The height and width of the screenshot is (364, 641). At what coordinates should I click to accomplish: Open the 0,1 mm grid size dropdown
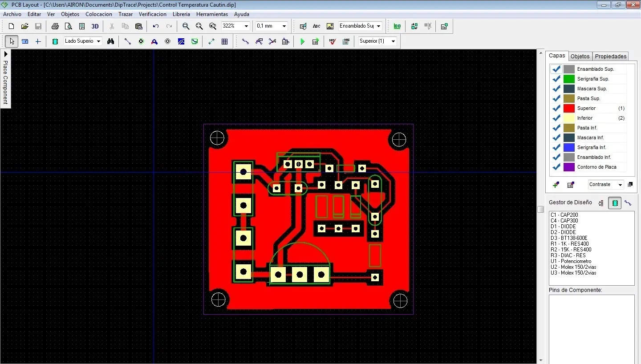click(x=284, y=26)
